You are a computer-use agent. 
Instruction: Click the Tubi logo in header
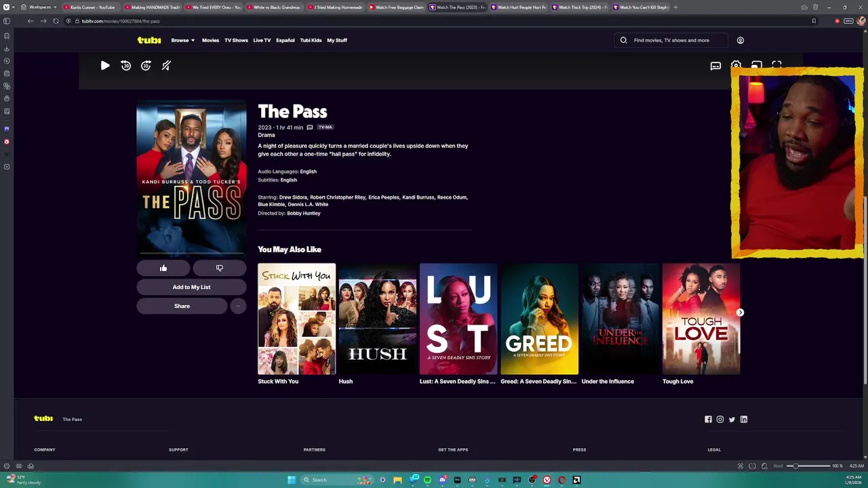[x=149, y=40]
